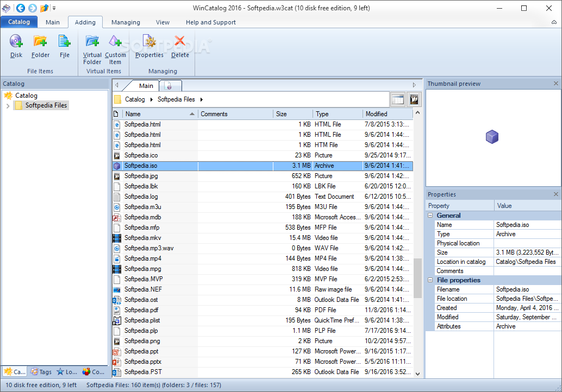The image size is (562, 392).
Task: Add a new Disk to catalog
Action: pyautogui.click(x=16, y=46)
